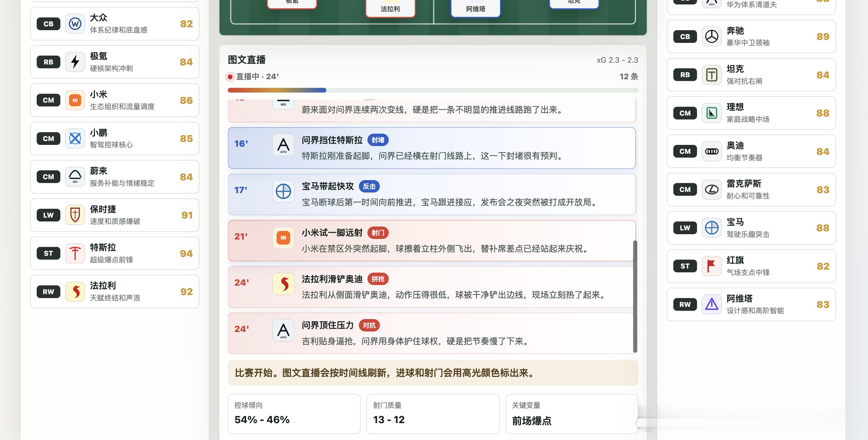Click the 阿维塔 RW position badge

(x=685, y=305)
